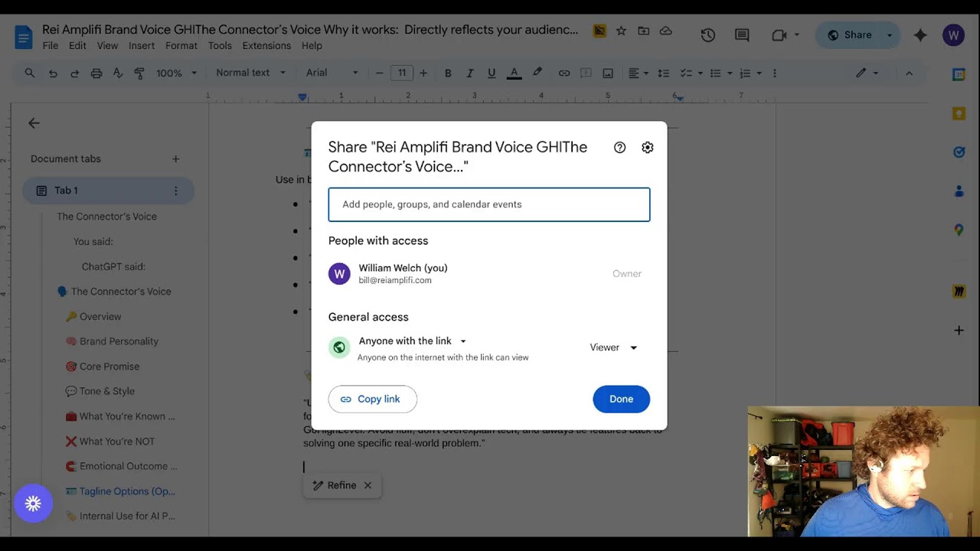Open the text color picker
980x551 pixels.
coord(514,73)
